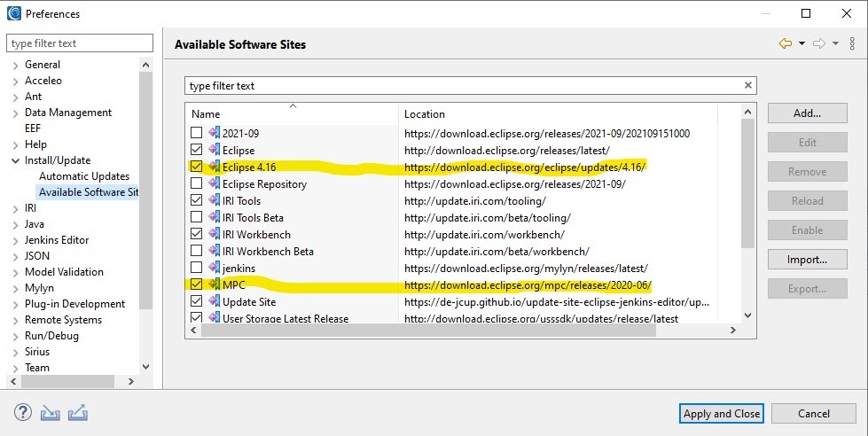
Task: Click Apply and Close button
Action: [722, 413]
